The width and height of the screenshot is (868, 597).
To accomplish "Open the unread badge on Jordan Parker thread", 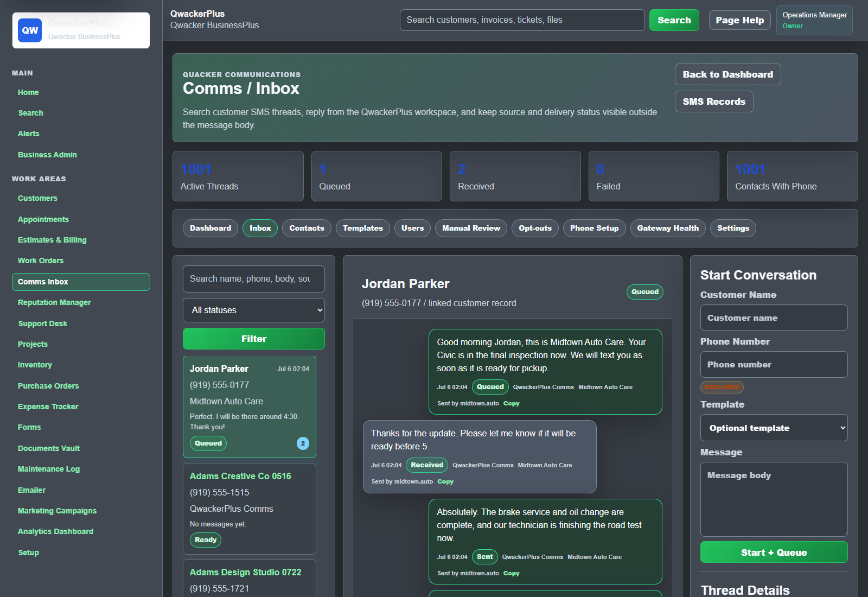I will (x=303, y=443).
